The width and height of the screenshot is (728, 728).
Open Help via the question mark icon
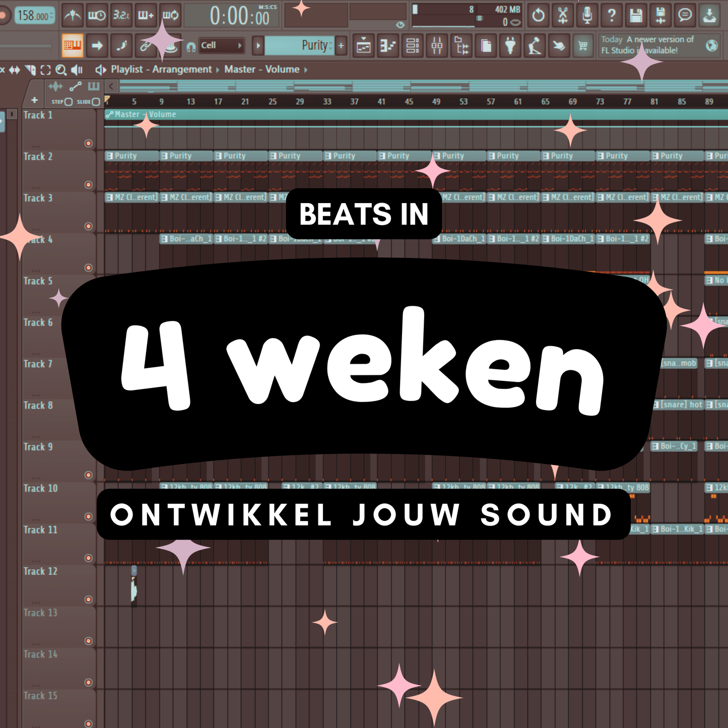611,15
